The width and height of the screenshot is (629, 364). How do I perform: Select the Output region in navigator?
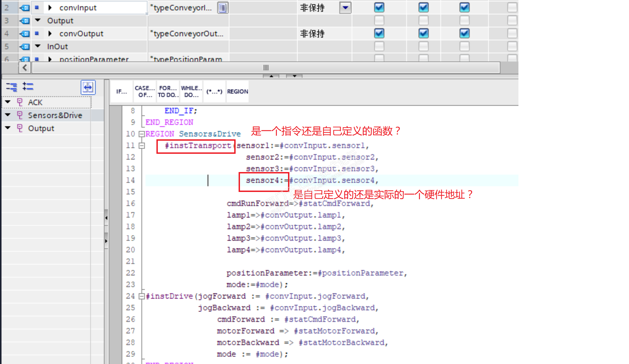pos(41,128)
